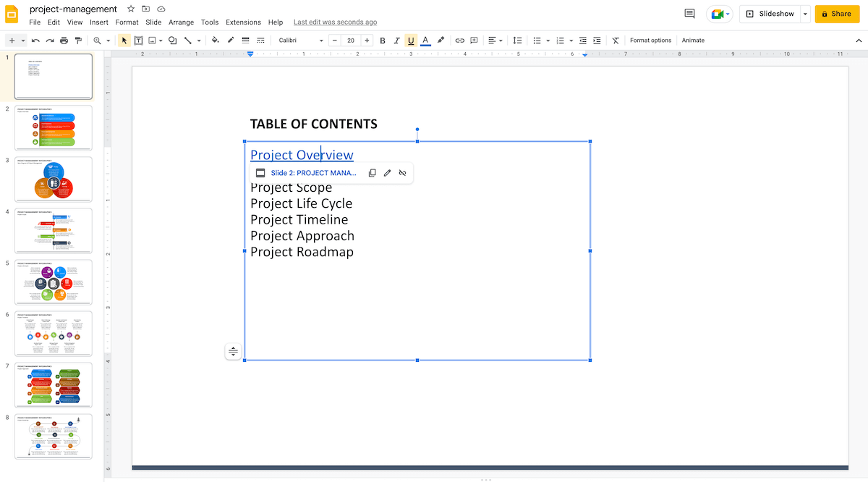
Task: Open the zoom level dropdown arrow
Action: point(109,41)
